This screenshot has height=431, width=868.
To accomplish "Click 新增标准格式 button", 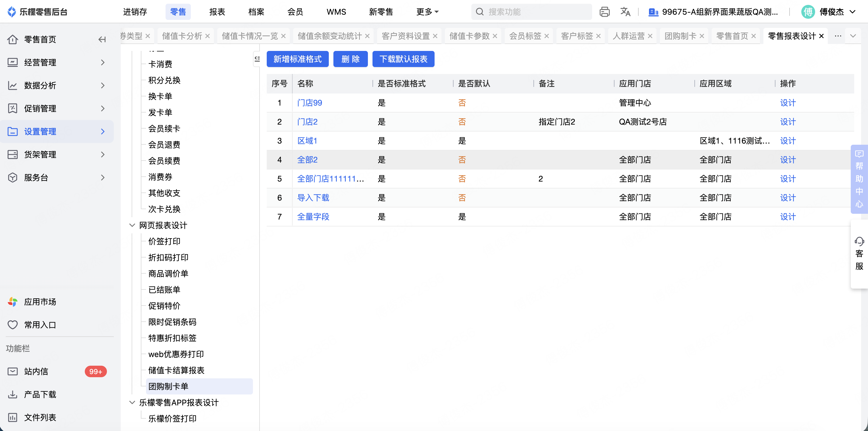I will tap(297, 59).
